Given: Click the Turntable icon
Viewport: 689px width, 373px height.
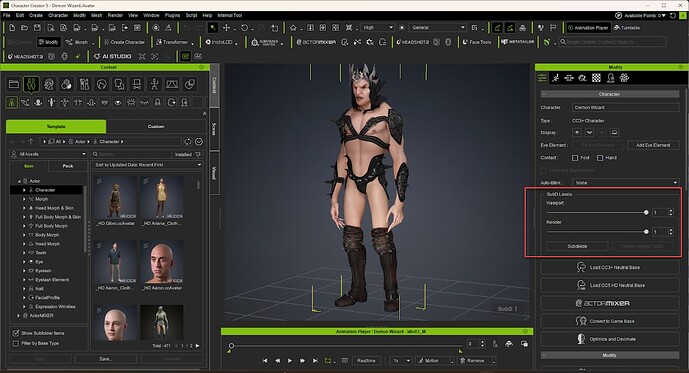Looking at the screenshot, I should 627,28.
